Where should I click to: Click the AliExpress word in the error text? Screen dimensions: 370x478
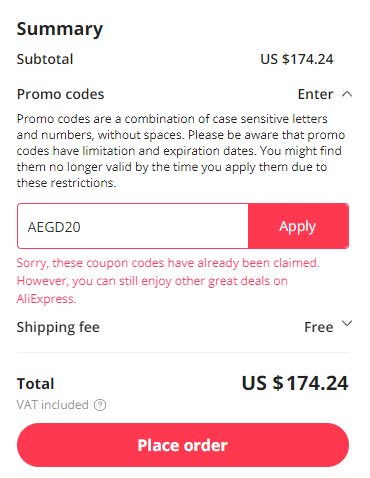(x=47, y=299)
